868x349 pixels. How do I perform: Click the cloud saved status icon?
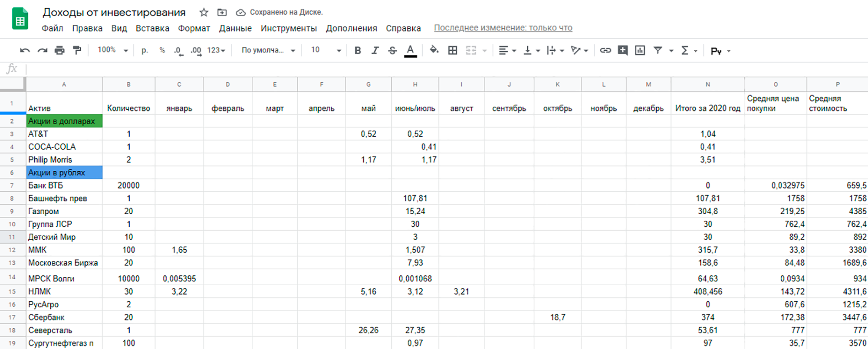tap(240, 13)
